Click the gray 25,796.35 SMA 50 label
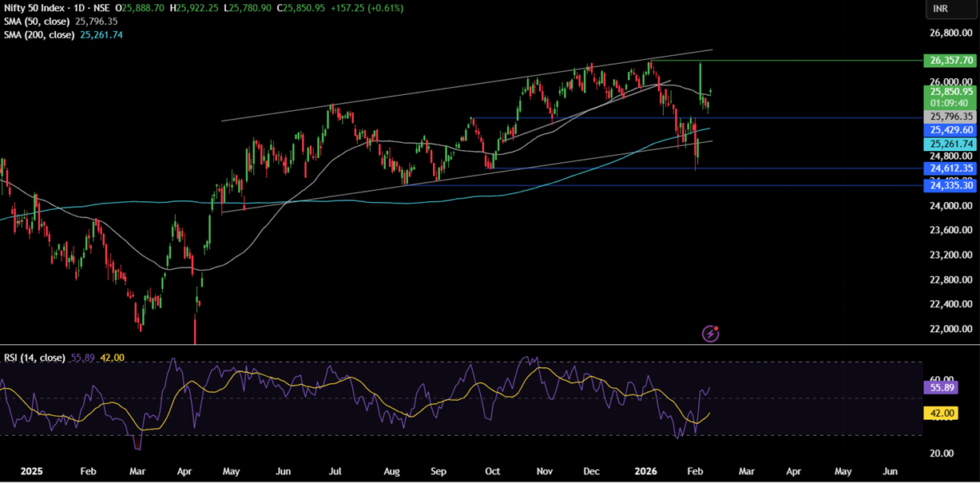980x483 pixels. click(950, 117)
